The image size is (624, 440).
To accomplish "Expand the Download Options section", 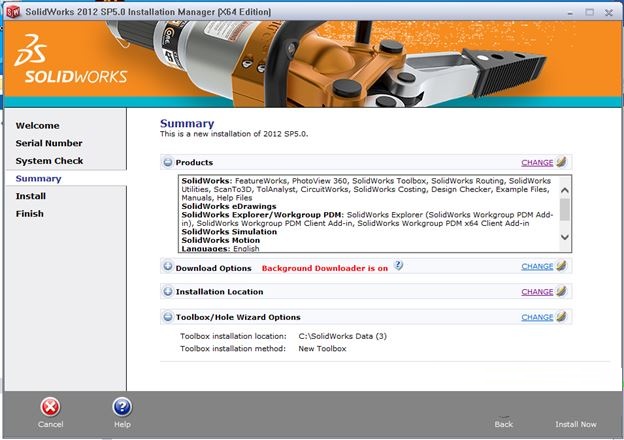I will click(x=168, y=266).
